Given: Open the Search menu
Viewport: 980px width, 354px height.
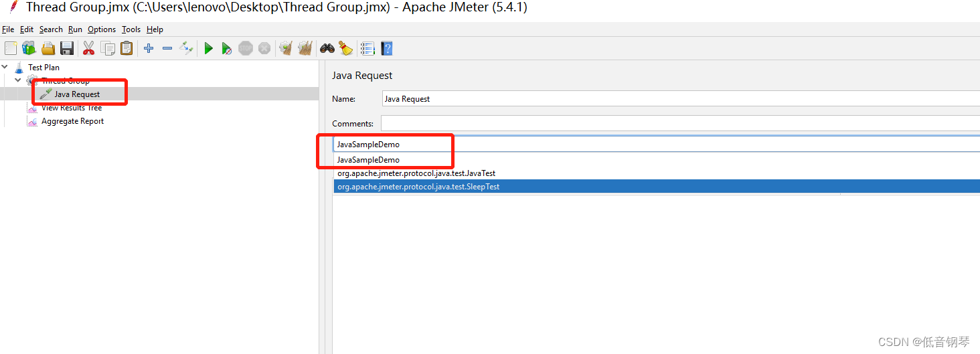Looking at the screenshot, I should tap(51, 29).
